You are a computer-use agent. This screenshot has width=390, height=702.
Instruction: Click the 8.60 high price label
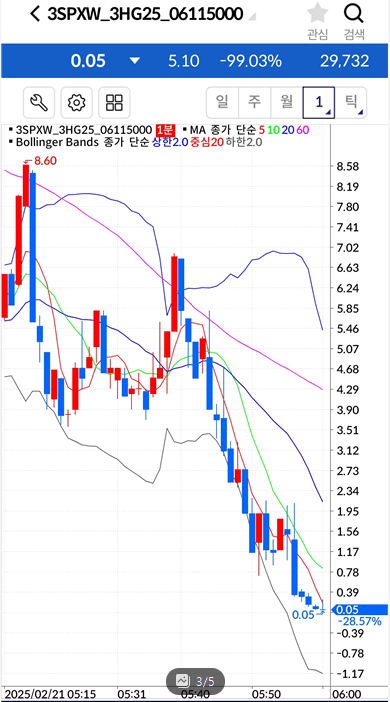(x=45, y=161)
